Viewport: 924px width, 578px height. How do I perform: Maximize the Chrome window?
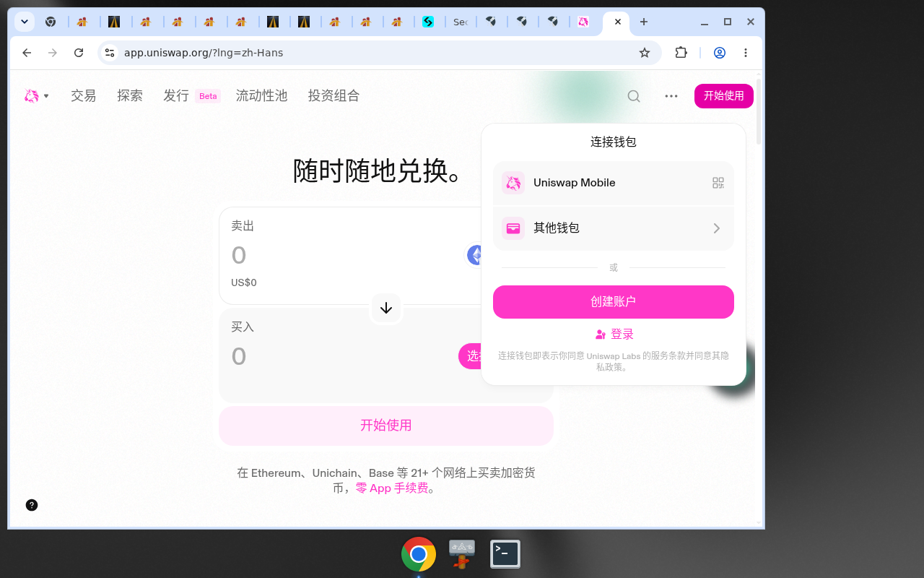[x=728, y=22]
